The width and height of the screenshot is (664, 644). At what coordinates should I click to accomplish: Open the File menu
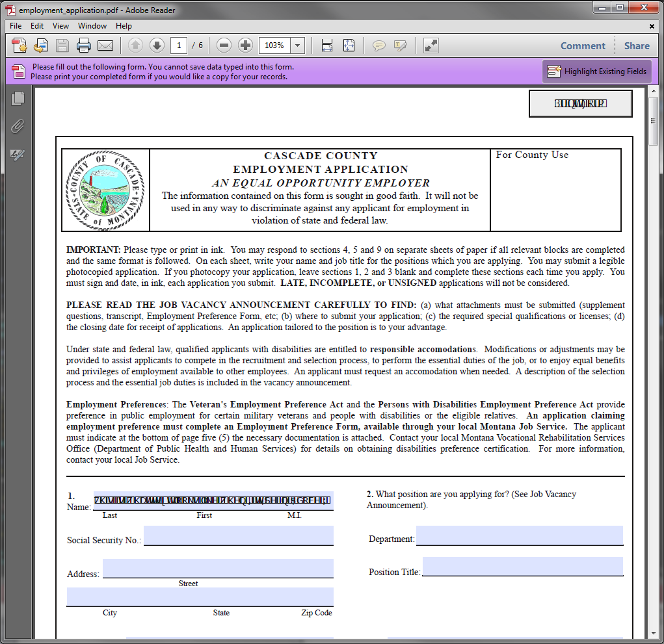[x=16, y=26]
